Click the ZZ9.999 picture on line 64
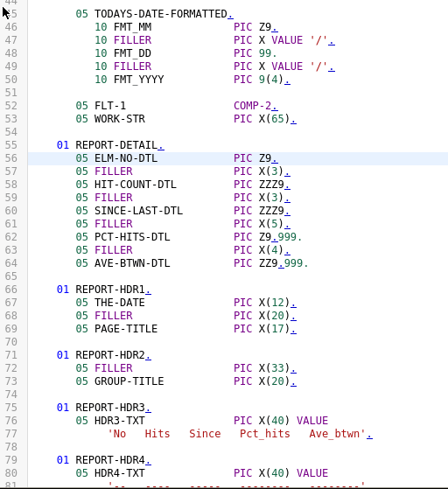This screenshot has height=489, width=448. tap(281, 263)
